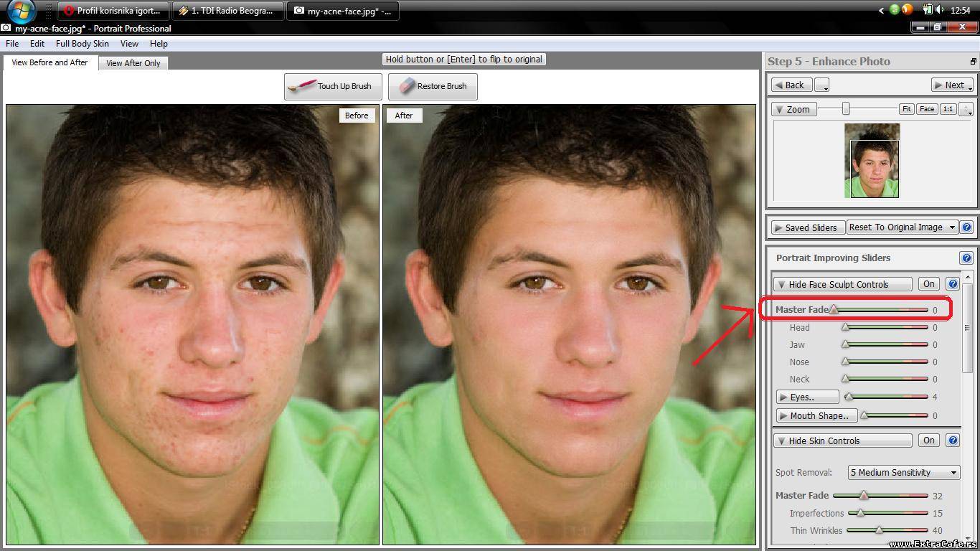Click the Thin Wrinkles slider

(x=887, y=530)
